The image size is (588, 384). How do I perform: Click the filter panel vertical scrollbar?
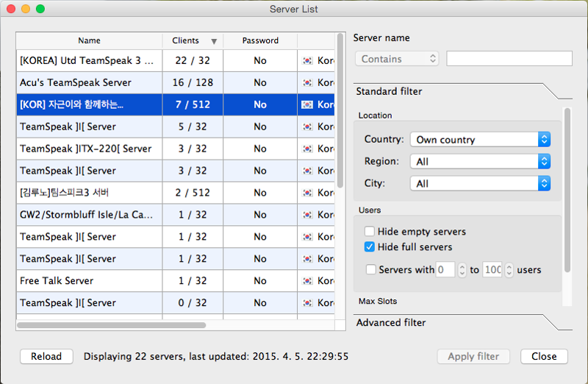(x=567, y=190)
